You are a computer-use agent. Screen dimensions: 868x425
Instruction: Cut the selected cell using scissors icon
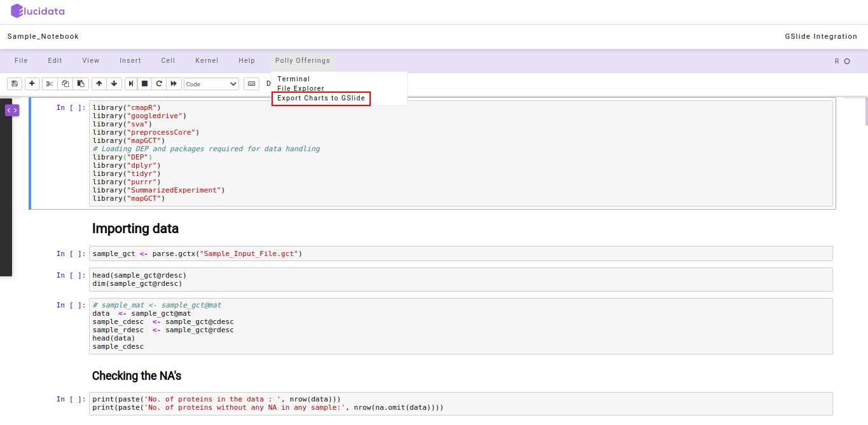click(x=50, y=83)
